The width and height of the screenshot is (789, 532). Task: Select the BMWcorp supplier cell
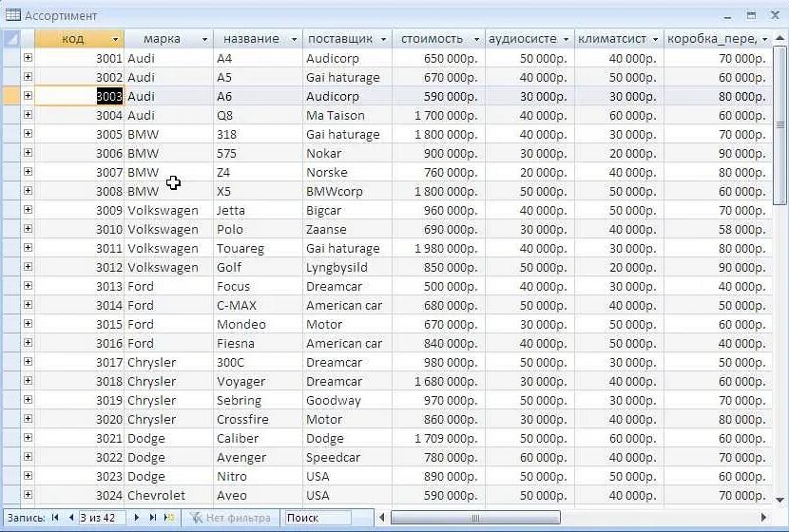347,191
